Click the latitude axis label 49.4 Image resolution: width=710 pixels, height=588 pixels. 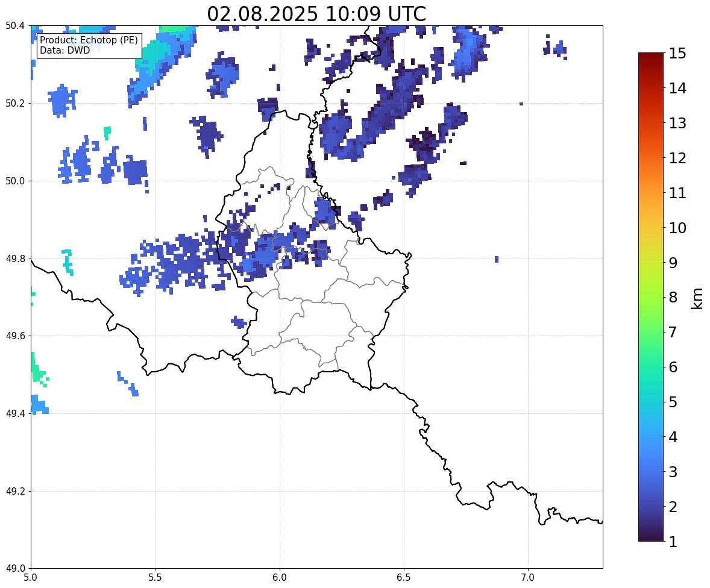pyautogui.click(x=15, y=413)
